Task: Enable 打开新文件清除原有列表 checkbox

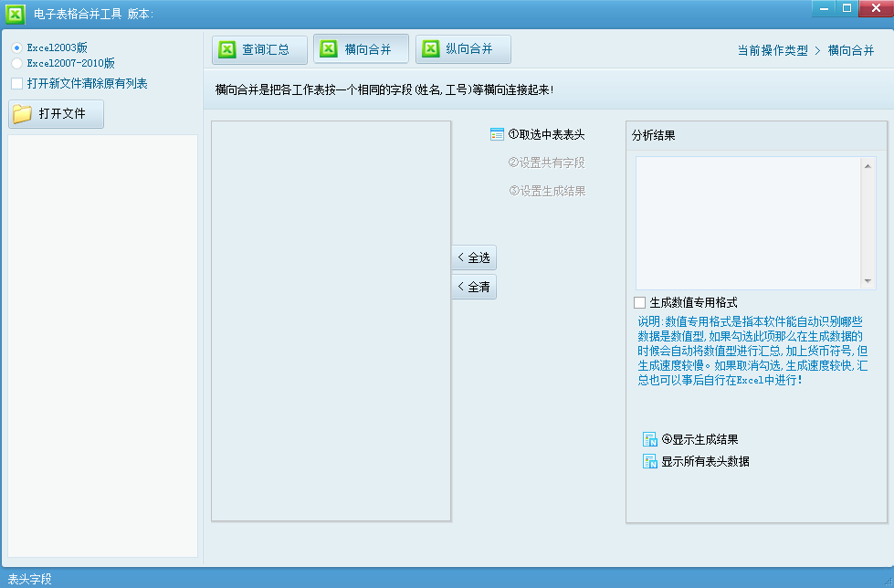Action: [16, 84]
